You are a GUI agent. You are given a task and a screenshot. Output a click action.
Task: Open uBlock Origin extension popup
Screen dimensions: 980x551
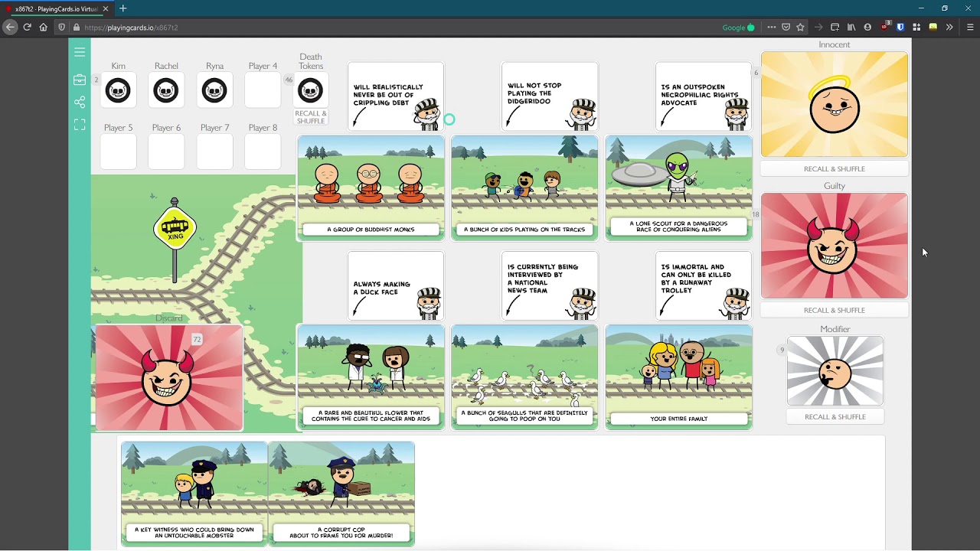(x=884, y=27)
